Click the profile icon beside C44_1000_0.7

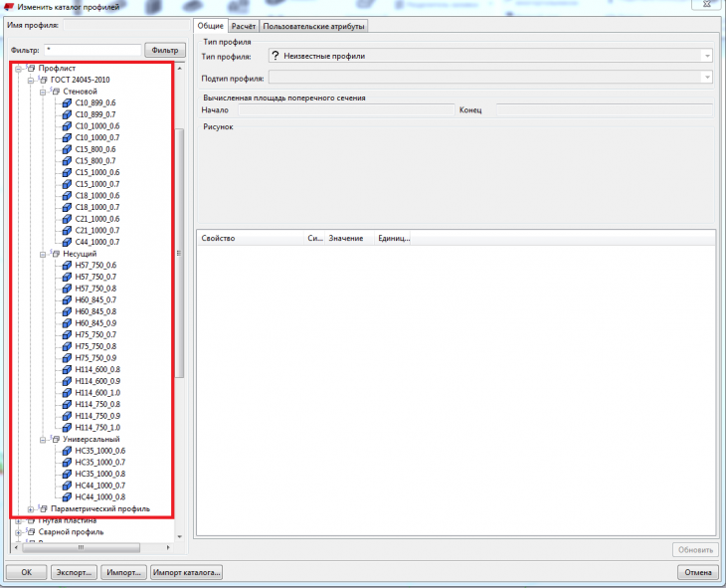67,242
